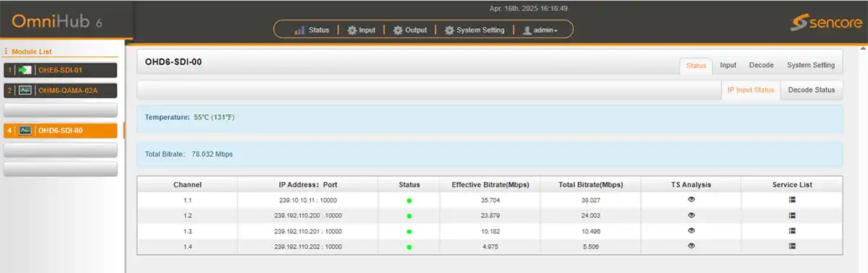This screenshot has height=273, width=868.
Task: Click the IP Address: Port column header
Action: pos(307,185)
